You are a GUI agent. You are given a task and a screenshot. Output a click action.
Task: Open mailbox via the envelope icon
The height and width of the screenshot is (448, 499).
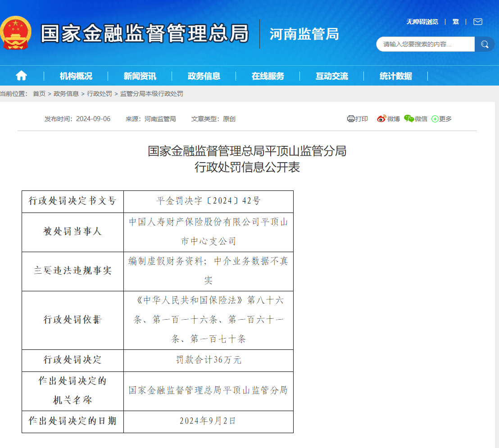[477, 21]
